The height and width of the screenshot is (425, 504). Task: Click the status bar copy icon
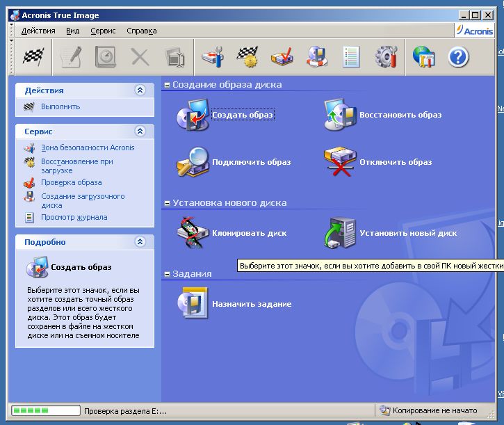[x=384, y=410]
